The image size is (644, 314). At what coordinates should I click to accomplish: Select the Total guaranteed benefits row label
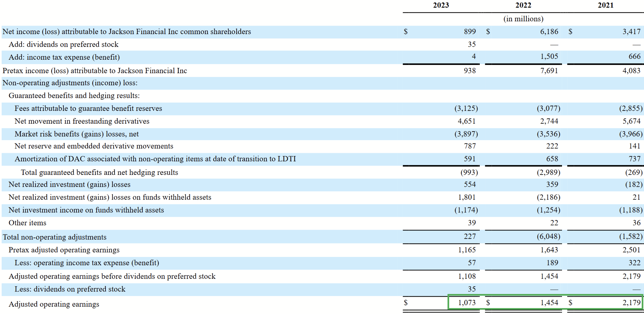(99, 172)
